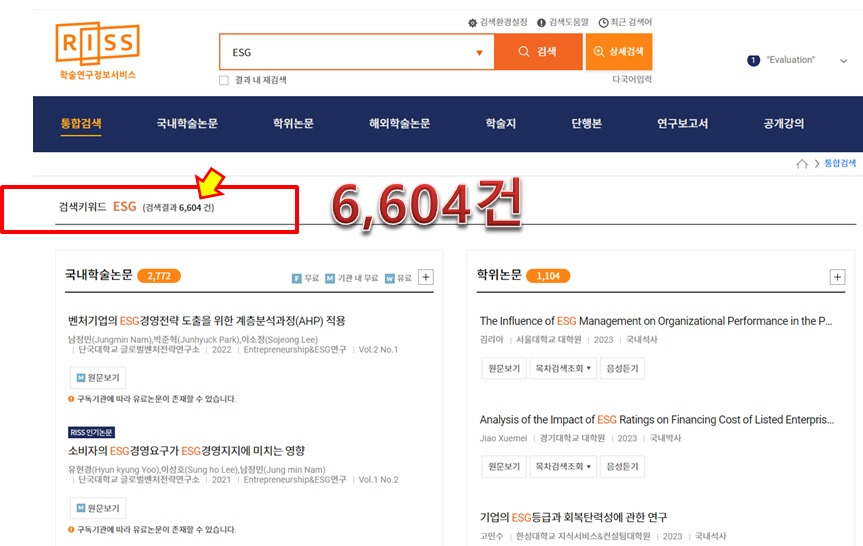The width and height of the screenshot is (863, 546).
Task: Click the 국내학술논문 2,772 count badge
Action: [x=159, y=276]
